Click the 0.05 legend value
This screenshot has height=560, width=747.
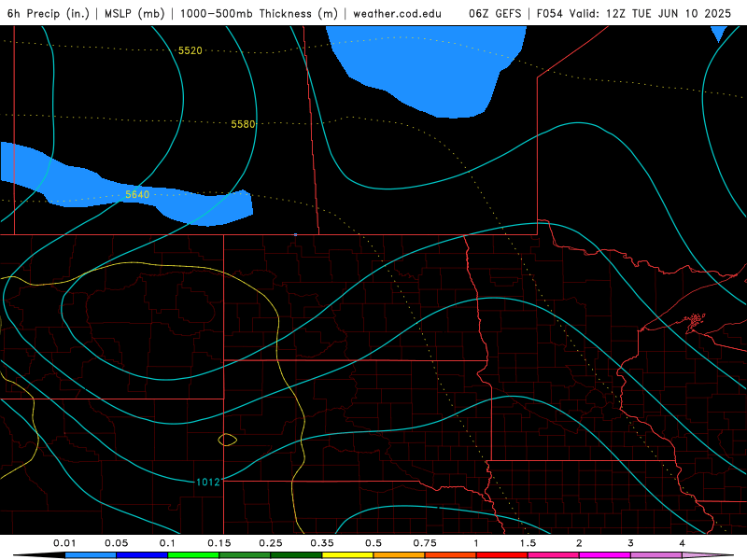tap(116, 543)
